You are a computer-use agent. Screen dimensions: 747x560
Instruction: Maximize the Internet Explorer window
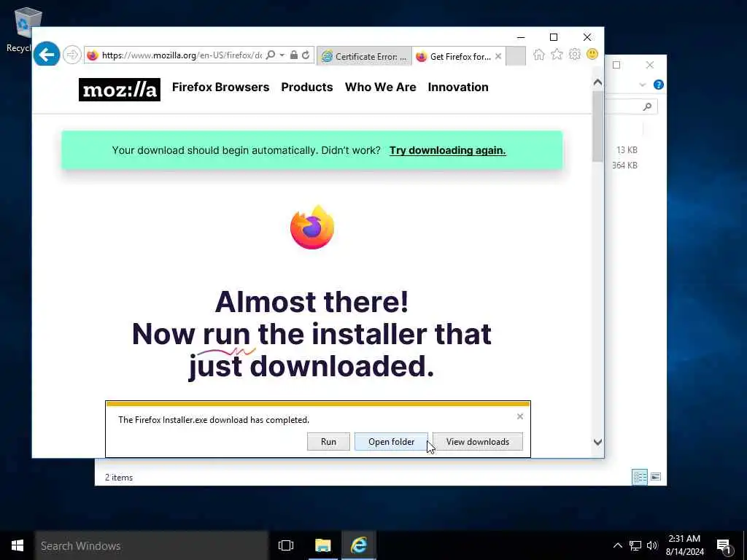(x=554, y=37)
